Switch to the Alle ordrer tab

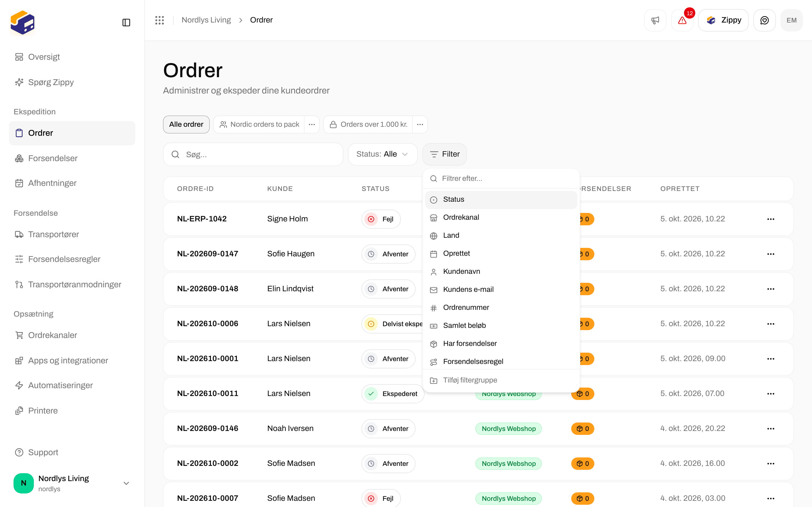click(x=186, y=124)
